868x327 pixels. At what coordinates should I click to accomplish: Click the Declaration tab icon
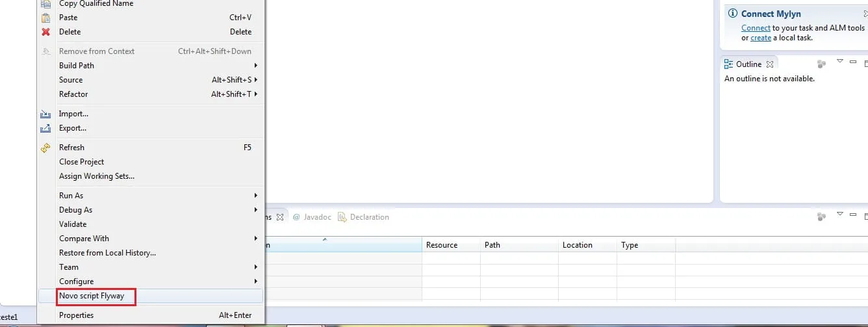click(x=343, y=217)
